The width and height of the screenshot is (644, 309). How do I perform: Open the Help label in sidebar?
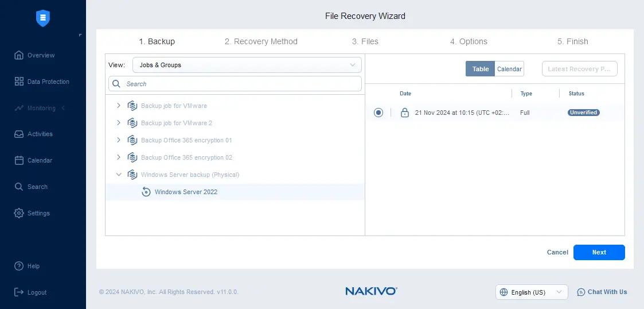(x=34, y=266)
